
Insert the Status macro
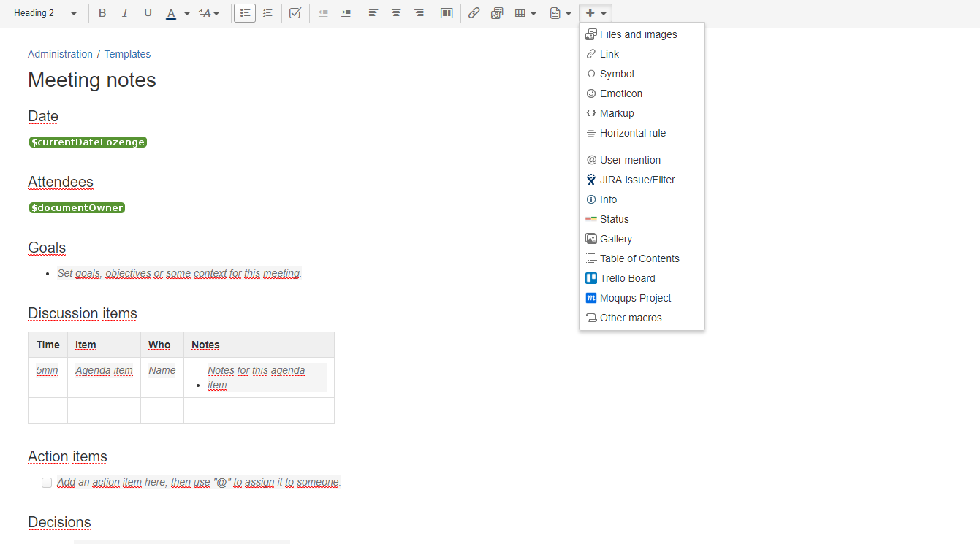(642, 219)
